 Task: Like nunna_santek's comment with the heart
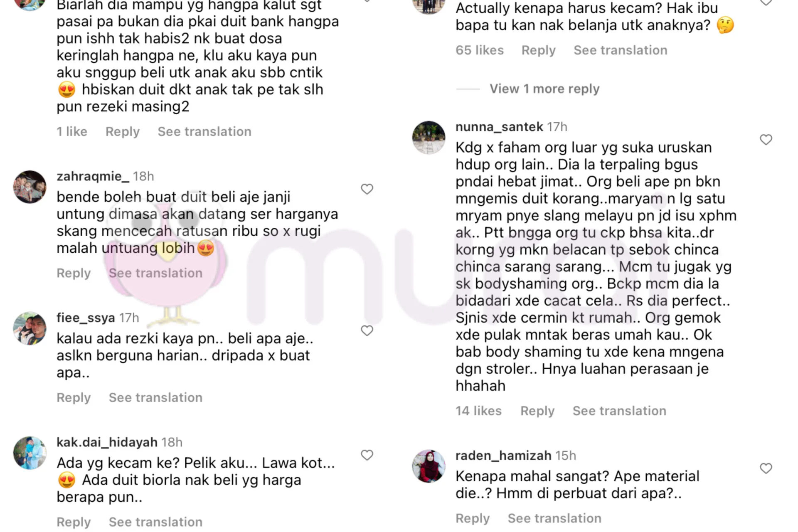[x=766, y=140]
